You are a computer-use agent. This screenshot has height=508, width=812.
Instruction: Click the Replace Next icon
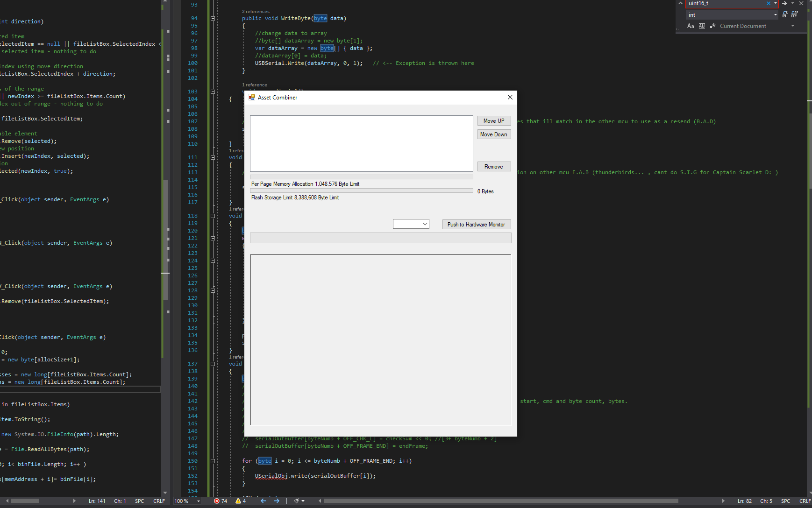click(x=785, y=15)
